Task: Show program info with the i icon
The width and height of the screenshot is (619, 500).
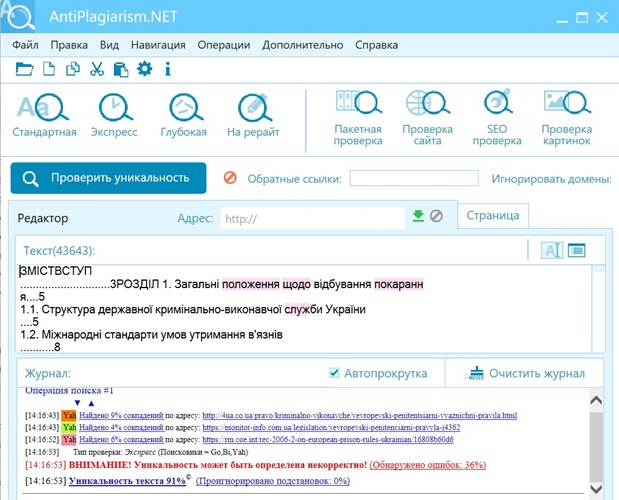Action: coord(168,69)
